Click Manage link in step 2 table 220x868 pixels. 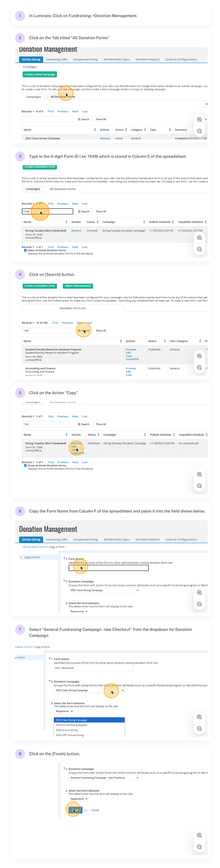[105, 138]
